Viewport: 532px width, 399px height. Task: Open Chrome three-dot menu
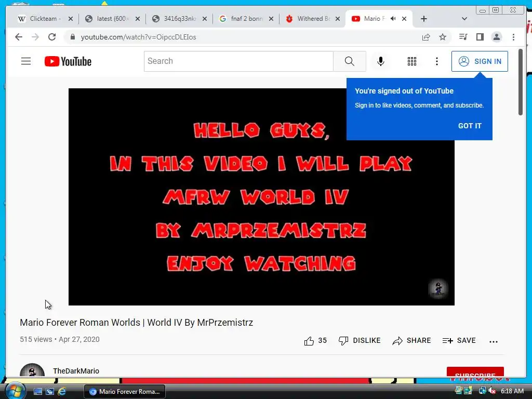click(513, 37)
